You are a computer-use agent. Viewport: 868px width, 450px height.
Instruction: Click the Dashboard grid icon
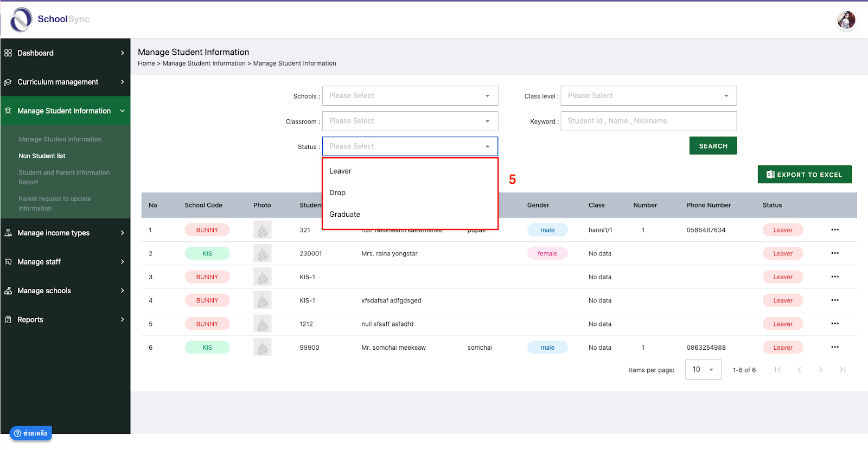(8, 53)
